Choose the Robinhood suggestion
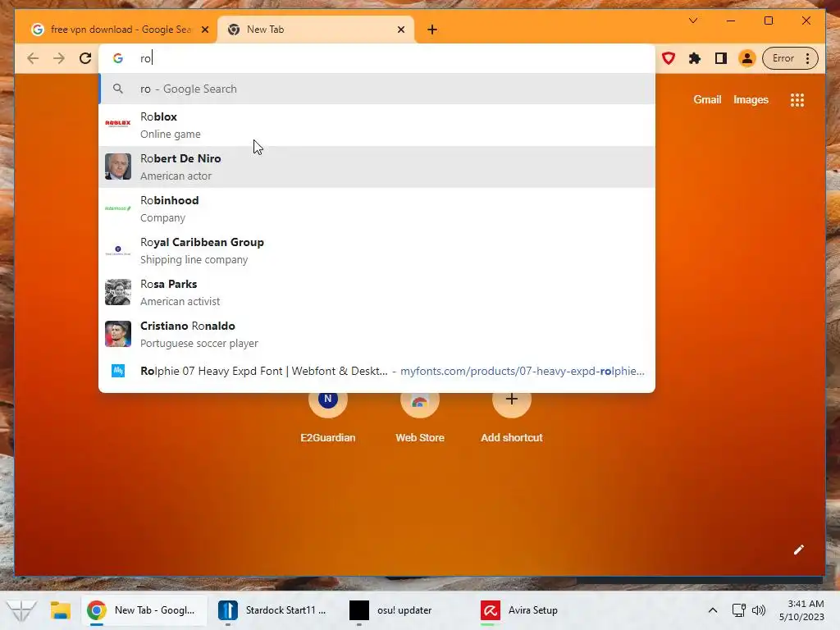The image size is (840, 630). [x=377, y=208]
